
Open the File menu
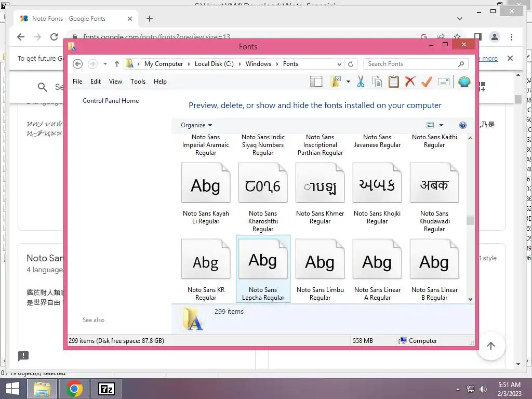pos(77,82)
